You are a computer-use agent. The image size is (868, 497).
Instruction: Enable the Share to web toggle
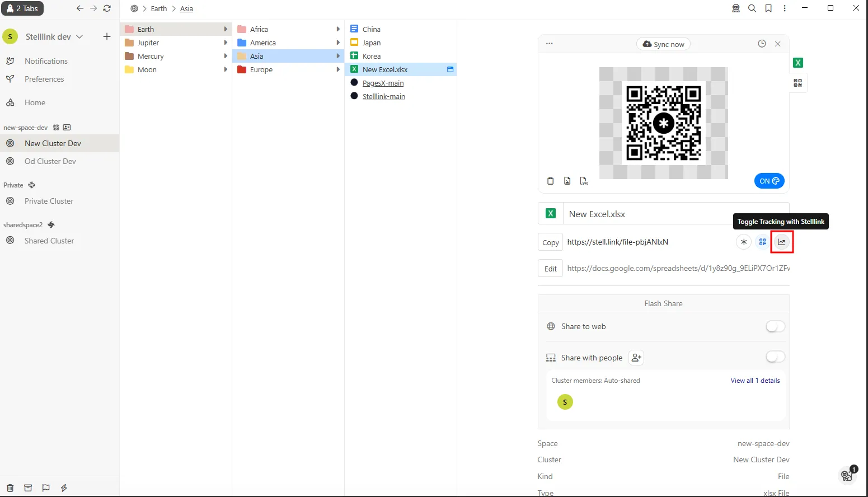point(775,326)
